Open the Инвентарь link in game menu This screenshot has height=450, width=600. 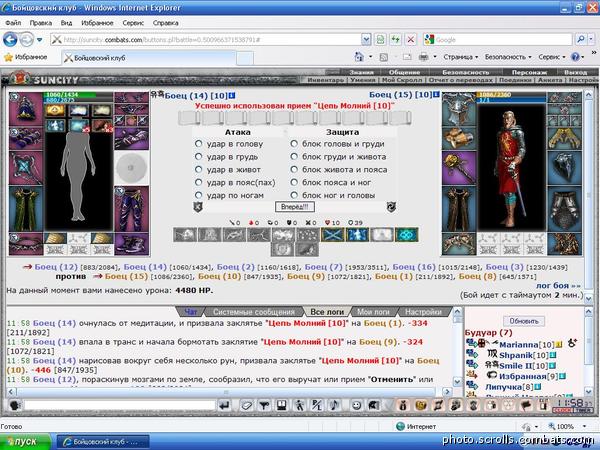point(326,80)
